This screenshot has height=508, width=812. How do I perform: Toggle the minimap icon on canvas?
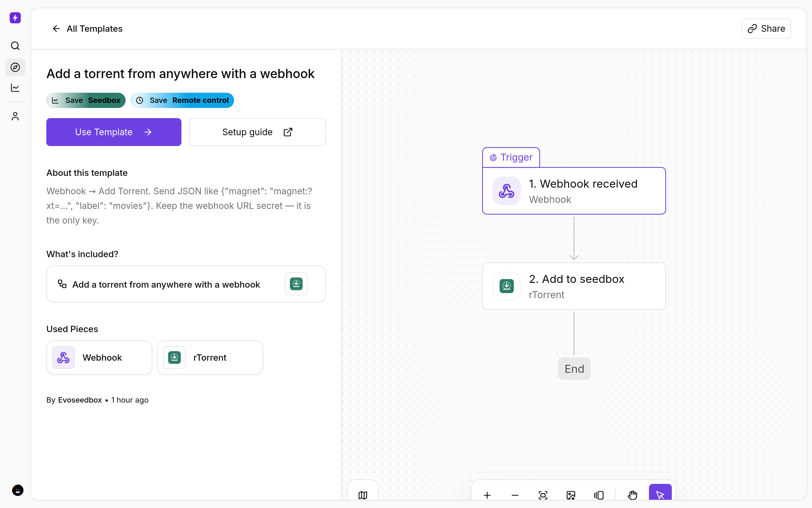(x=363, y=495)
